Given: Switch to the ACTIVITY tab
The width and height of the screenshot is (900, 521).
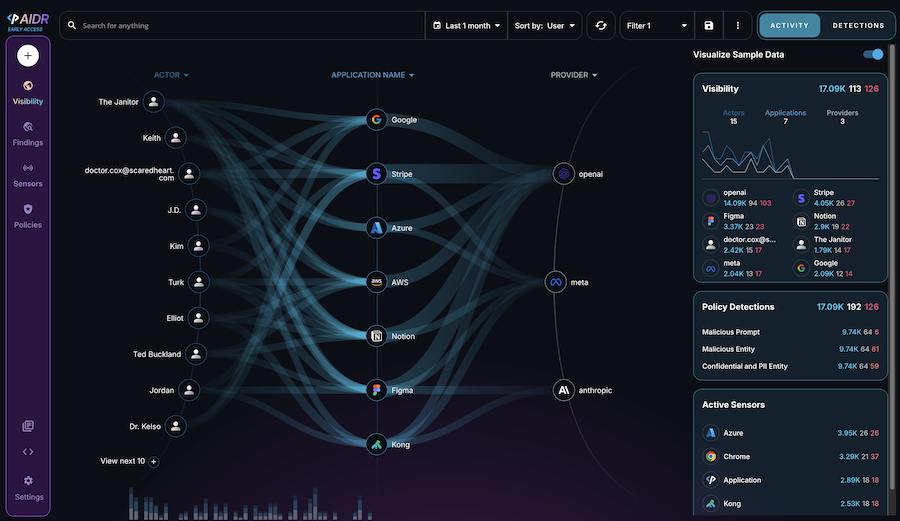Looking at the screenshot, I should click(789, 26).
